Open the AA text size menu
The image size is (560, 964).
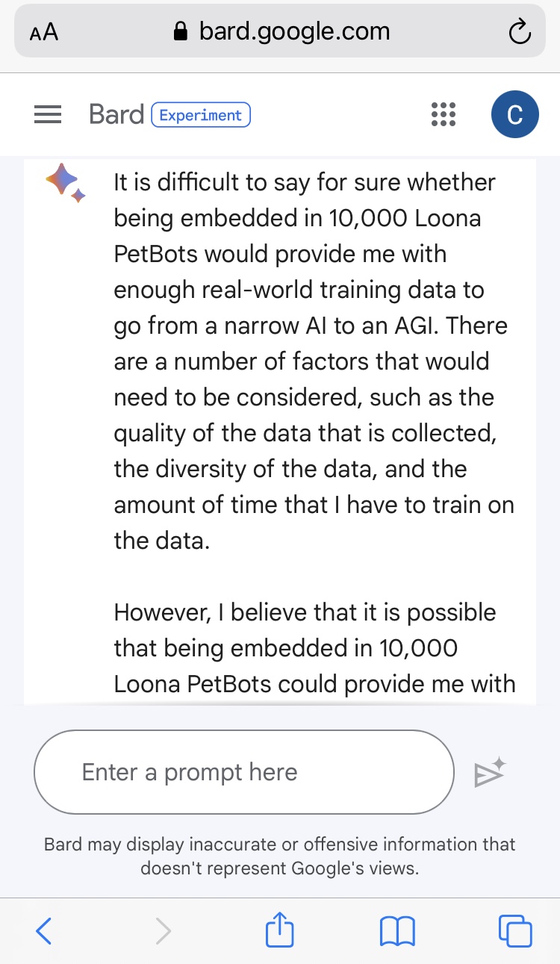(x=43, y=32)
